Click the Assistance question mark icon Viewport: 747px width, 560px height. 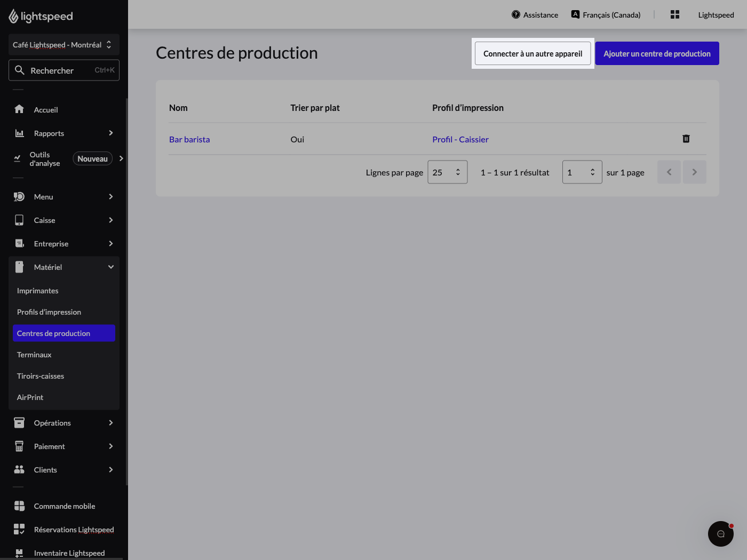point(516,15)
